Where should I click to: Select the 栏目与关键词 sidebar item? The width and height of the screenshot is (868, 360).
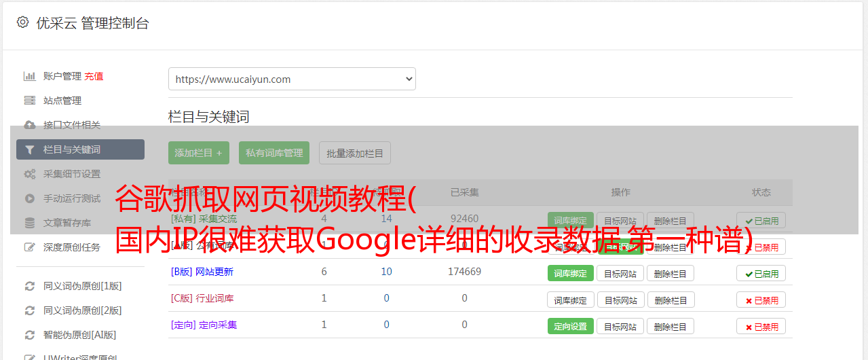[x=80, y=149]
